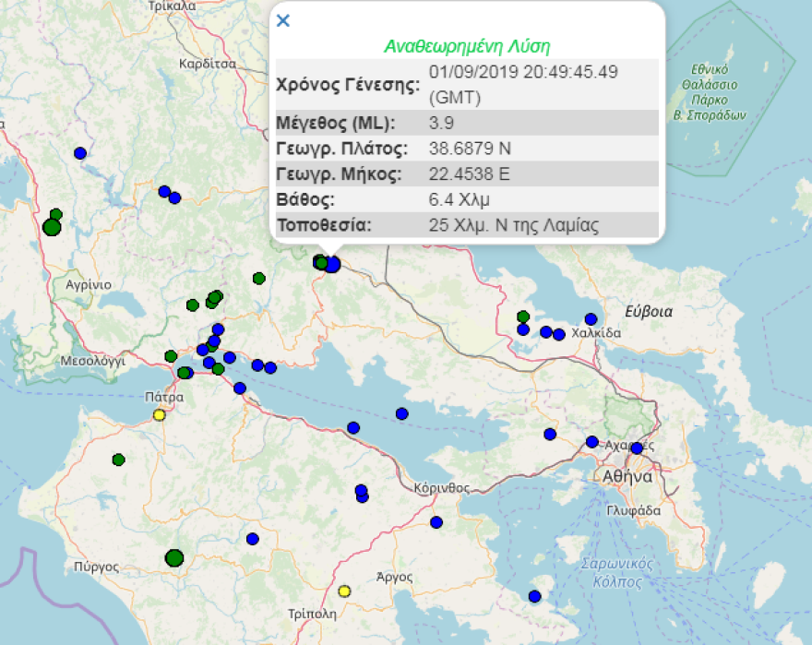Click the yellow earthquake marker near Τρίπολη
Viewport: 812px width, 645px height.
pos(346,590)
